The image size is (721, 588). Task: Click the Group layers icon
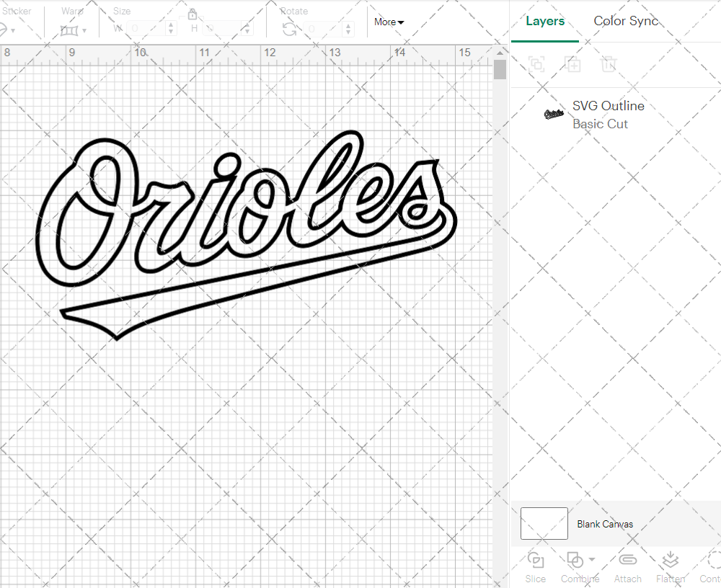536,64
